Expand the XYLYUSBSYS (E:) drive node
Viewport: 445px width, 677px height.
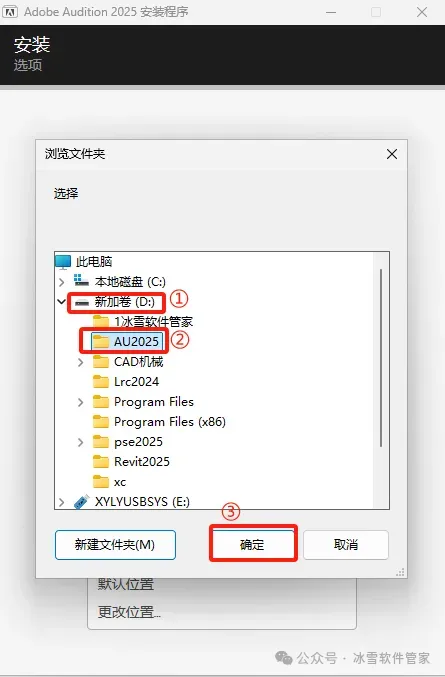(62, 502)
